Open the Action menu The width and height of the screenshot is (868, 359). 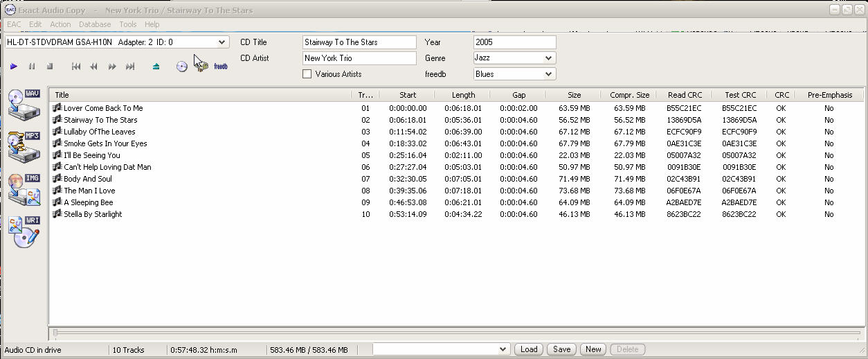pos(60,24)
